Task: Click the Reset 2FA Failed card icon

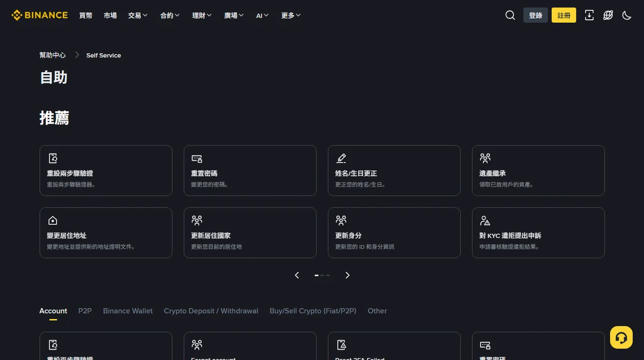Action: coord(341,345)
